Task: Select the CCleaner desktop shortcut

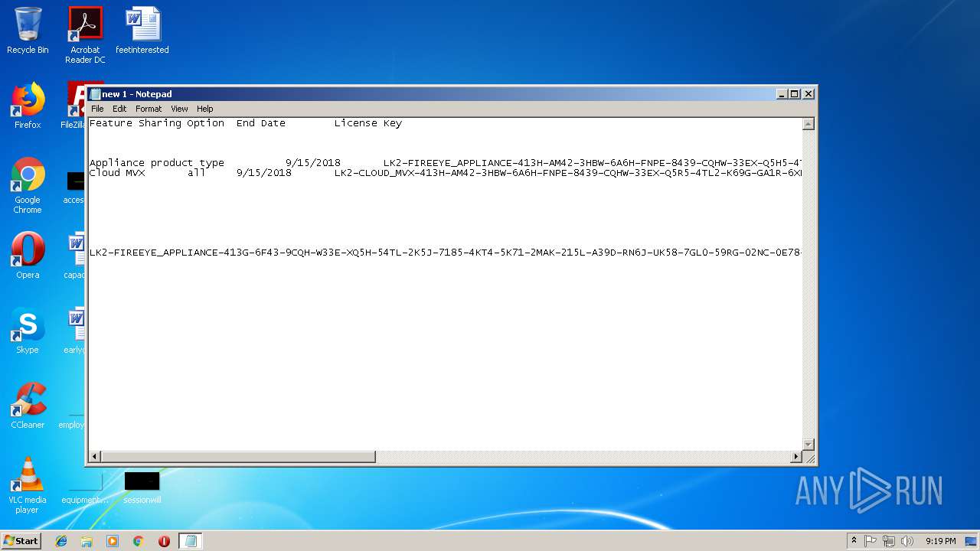Action: pos(28,406)
